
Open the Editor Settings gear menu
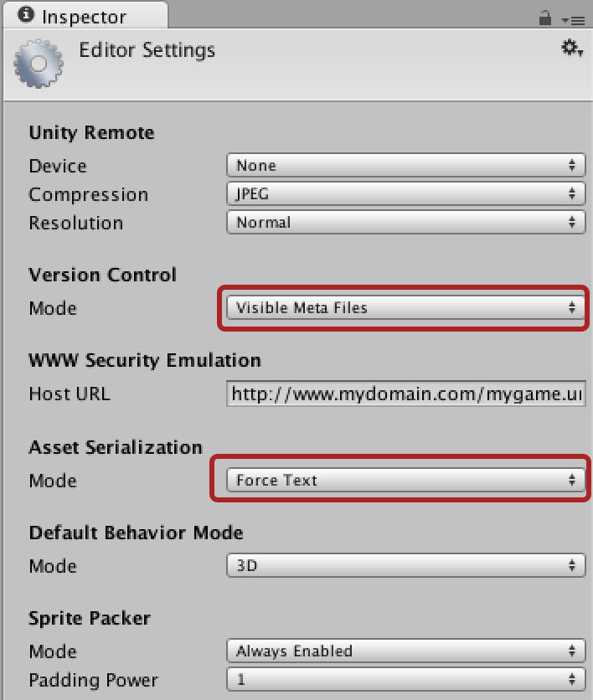pos(571,48)
